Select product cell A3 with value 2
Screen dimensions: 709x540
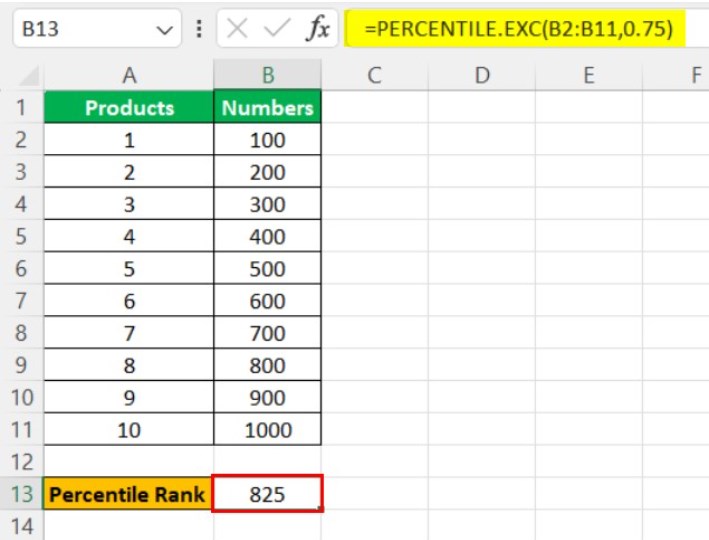[x=129, y=171]
